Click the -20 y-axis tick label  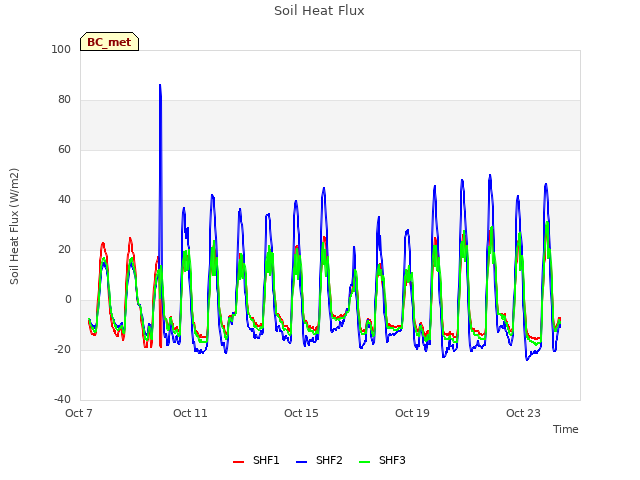[x=62, y=349]
